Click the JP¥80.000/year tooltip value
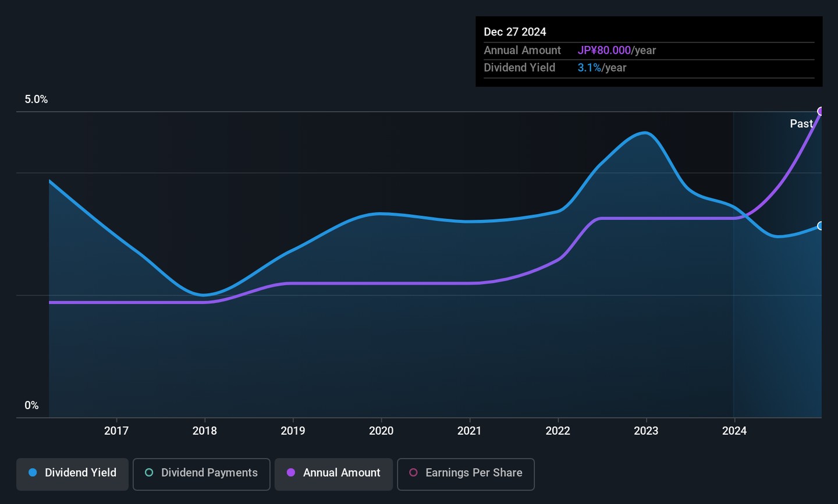This screenshot has width=838, height=504. [616, 51]
